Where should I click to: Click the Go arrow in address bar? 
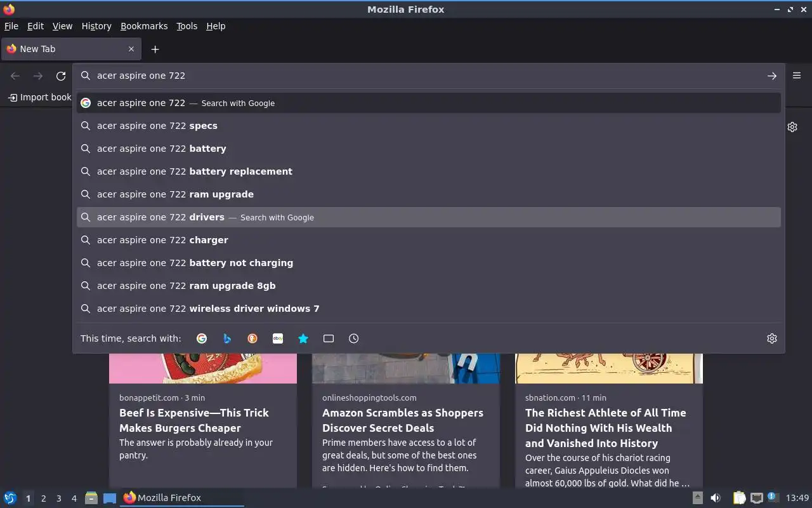coord(772,76)
